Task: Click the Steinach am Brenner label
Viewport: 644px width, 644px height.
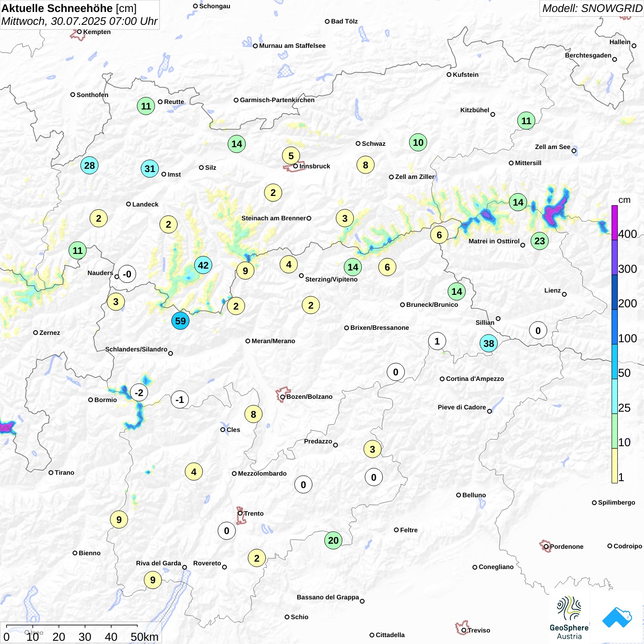Action: pyautogui.click(x=274, y=218)
